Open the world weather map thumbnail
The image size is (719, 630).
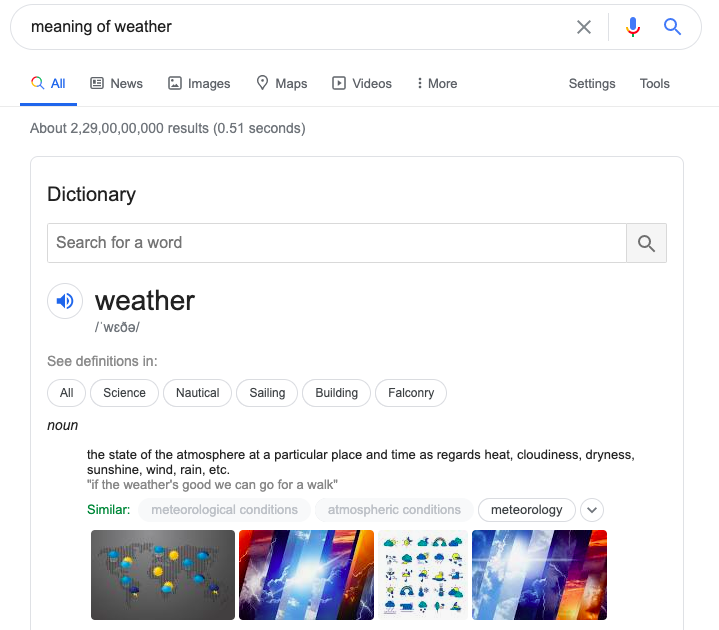[x=163, y=575]
